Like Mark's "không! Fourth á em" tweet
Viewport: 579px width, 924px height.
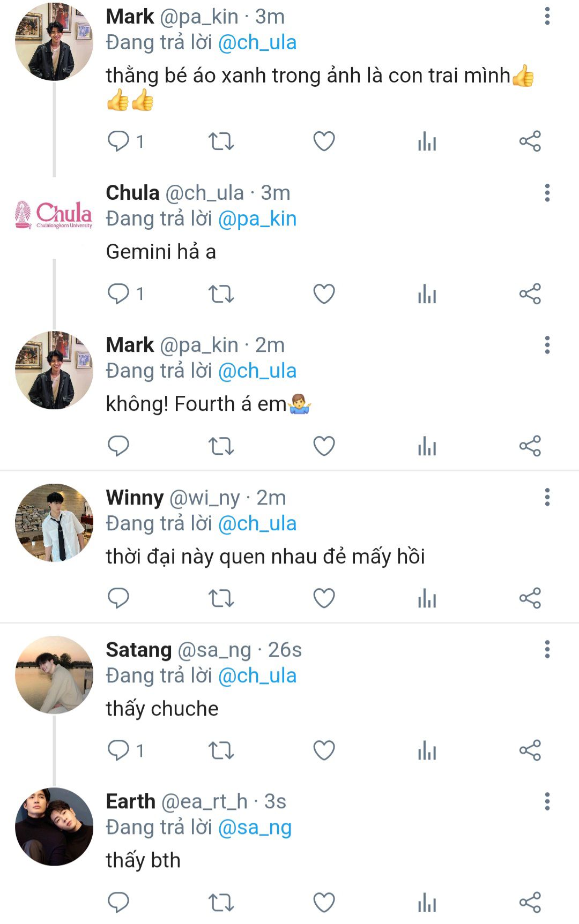pos(324,446)
